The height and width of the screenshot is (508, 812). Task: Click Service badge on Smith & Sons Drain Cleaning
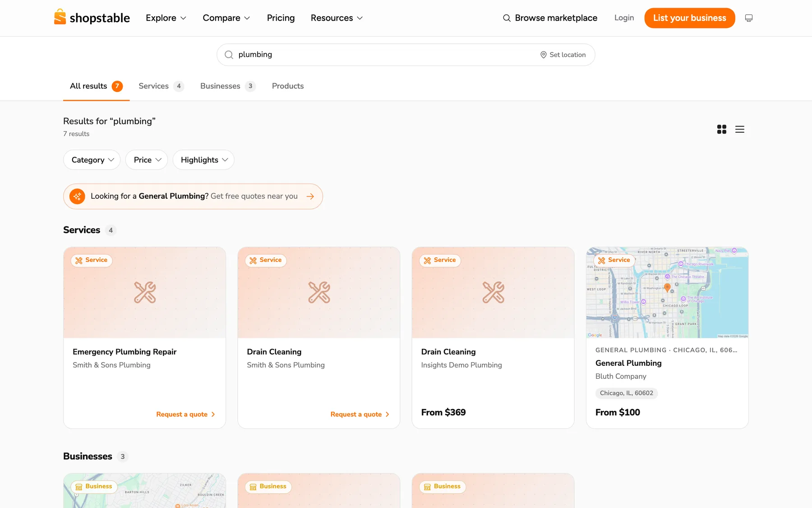point(266,260)
